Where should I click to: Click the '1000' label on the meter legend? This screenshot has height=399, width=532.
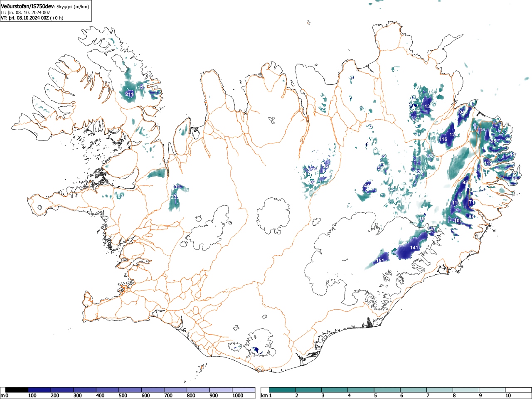coord(238,396)
